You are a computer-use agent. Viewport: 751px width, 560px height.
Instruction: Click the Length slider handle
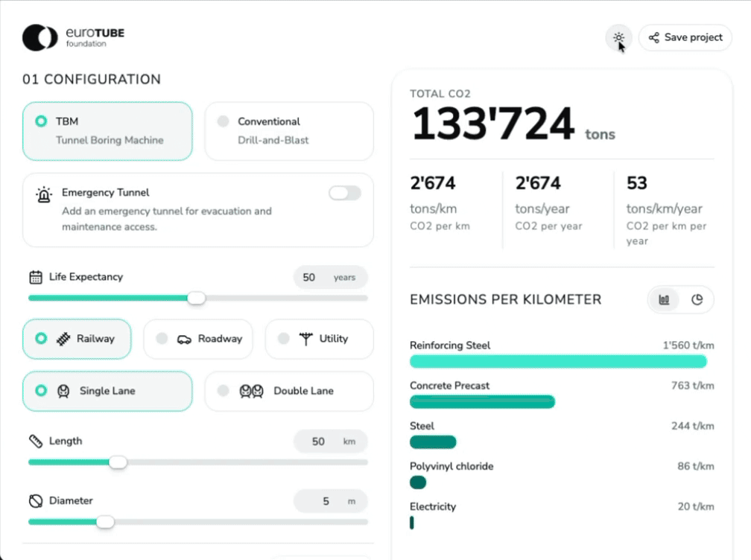(x=118, y=462)
